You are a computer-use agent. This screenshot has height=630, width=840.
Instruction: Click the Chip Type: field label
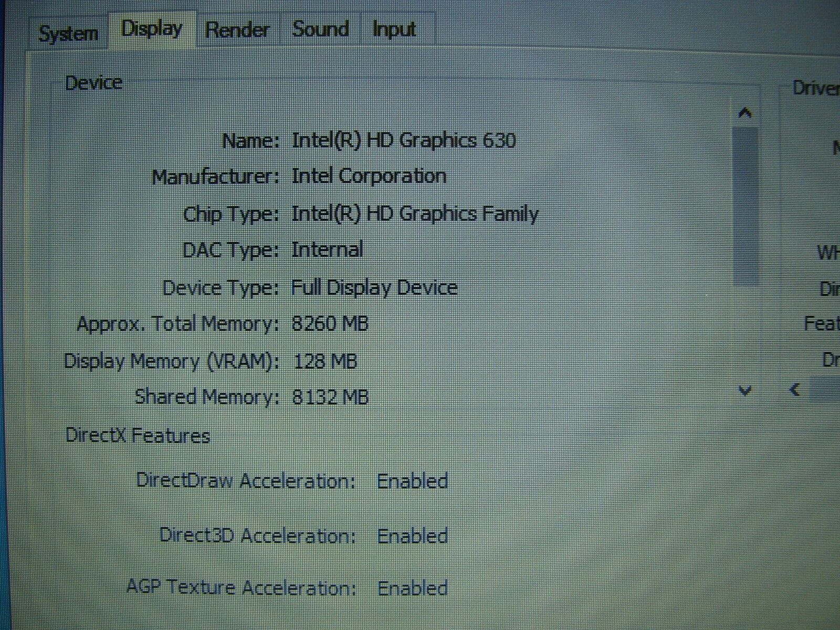coord(231,214)
